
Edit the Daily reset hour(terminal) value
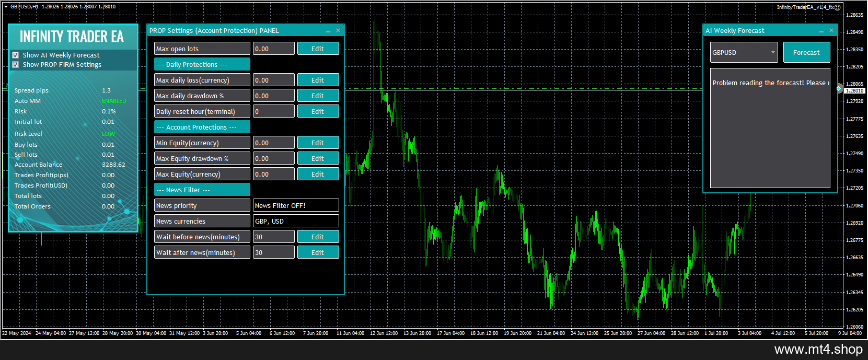[x=318, y=111]
